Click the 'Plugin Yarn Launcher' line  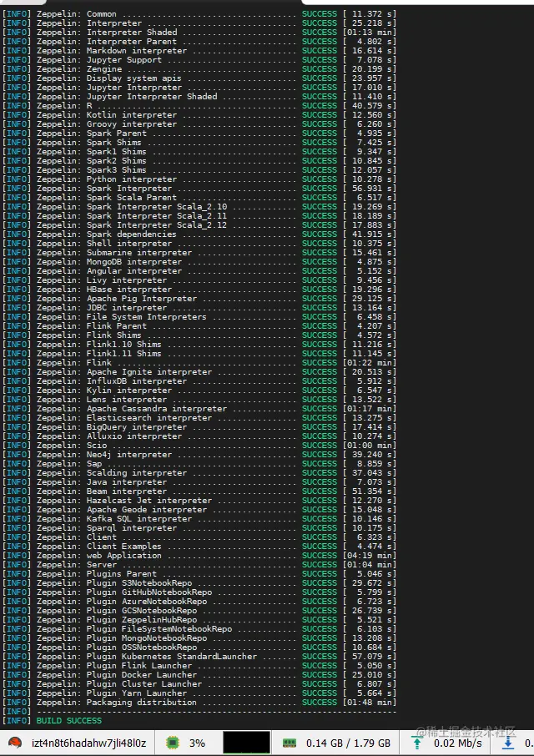[x=199, y=693]
